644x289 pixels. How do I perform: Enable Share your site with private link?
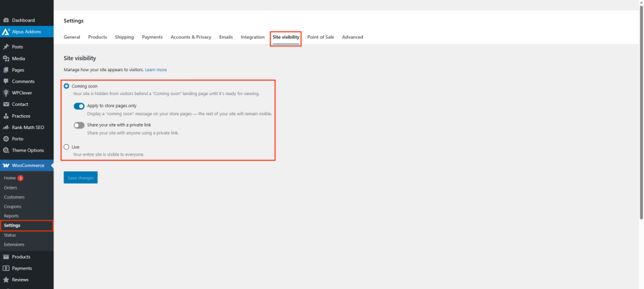click(79, 125)
